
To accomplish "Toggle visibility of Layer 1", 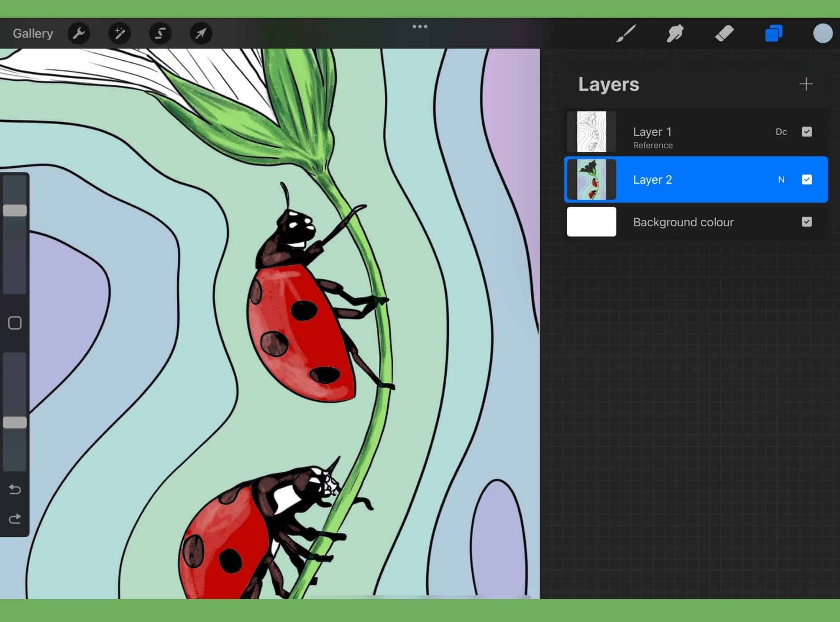I will (x=807, y=132).
